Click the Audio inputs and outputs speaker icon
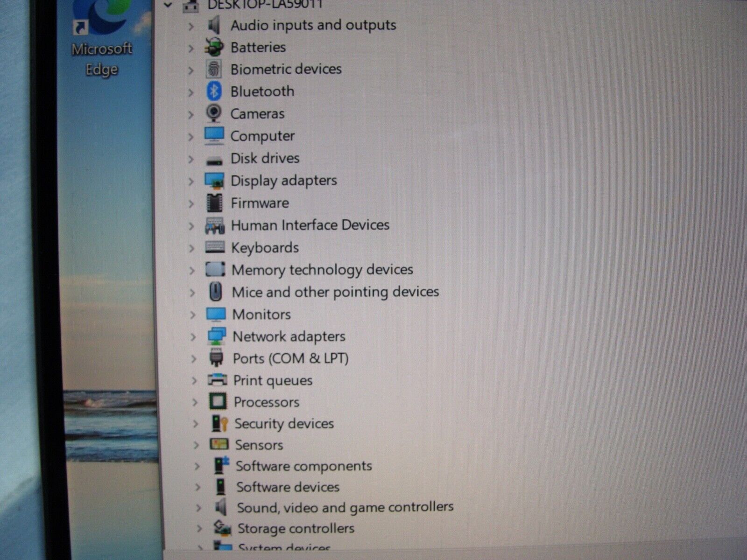 214,25
